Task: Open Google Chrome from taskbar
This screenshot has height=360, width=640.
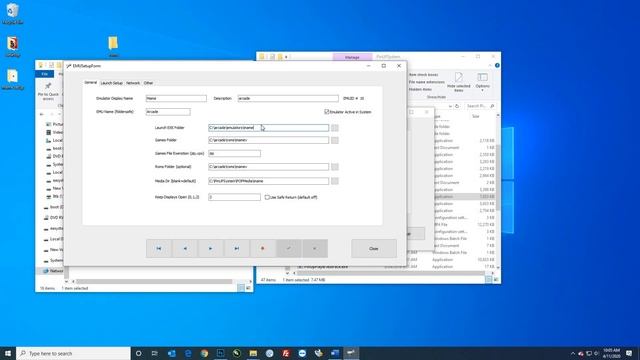Action: (x=204, y=353)
